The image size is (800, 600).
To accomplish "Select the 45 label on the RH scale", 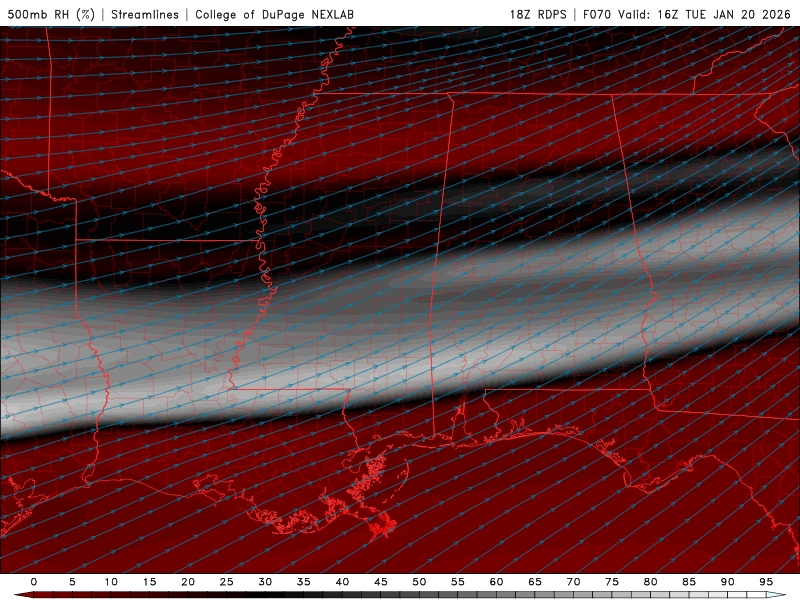I will click(381, 582).
